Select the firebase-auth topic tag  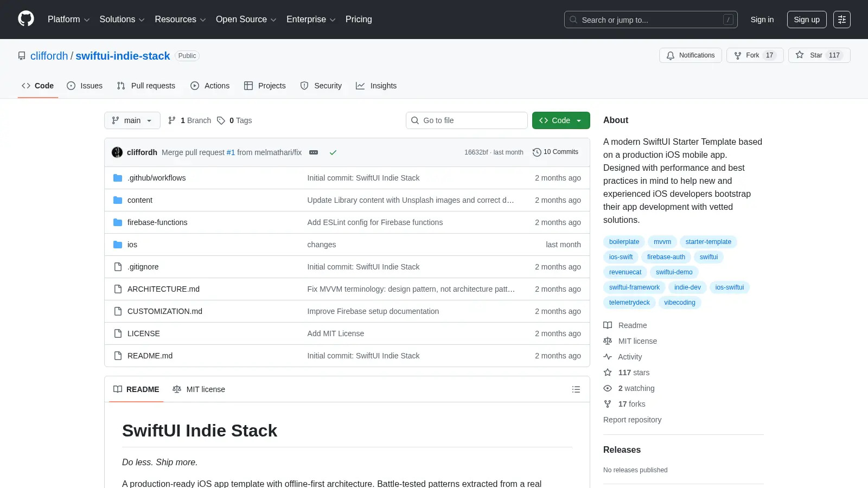point(666,257)
